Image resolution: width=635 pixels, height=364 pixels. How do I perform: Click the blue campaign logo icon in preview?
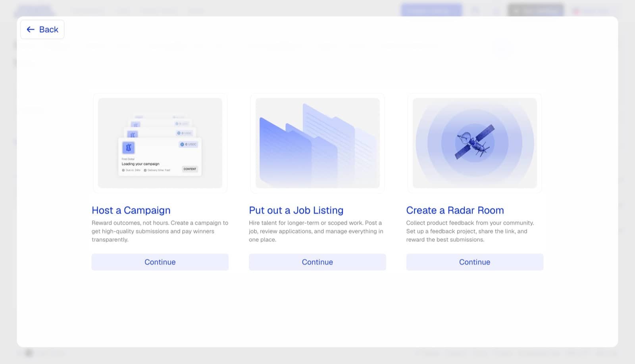coord(128,148)
